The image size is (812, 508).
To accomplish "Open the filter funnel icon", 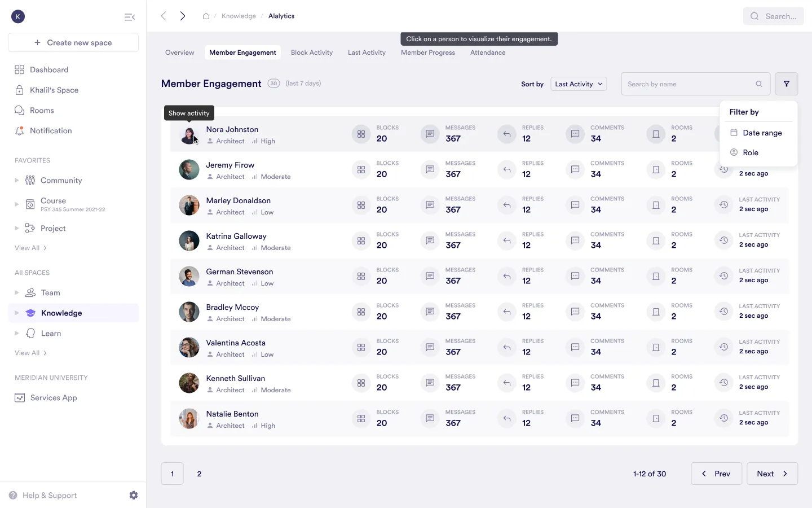I will click(787, 84).
